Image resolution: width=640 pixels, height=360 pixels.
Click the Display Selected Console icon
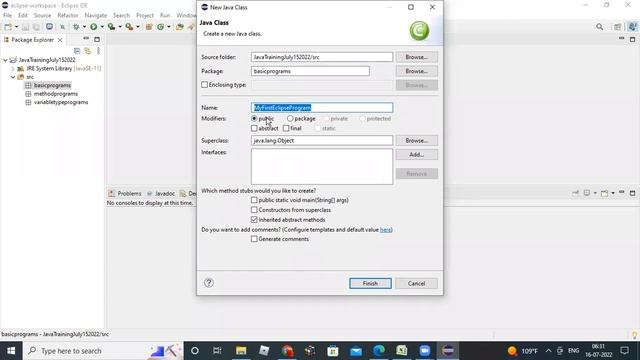coord(587,193)
